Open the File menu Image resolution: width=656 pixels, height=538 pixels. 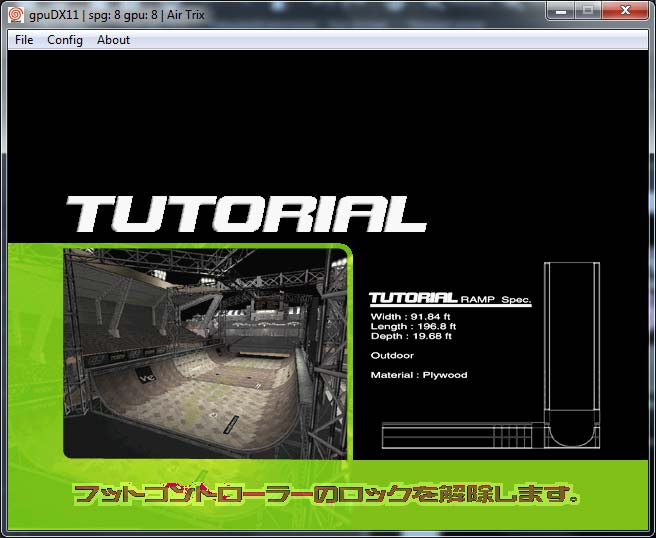(x=24, y=40)
